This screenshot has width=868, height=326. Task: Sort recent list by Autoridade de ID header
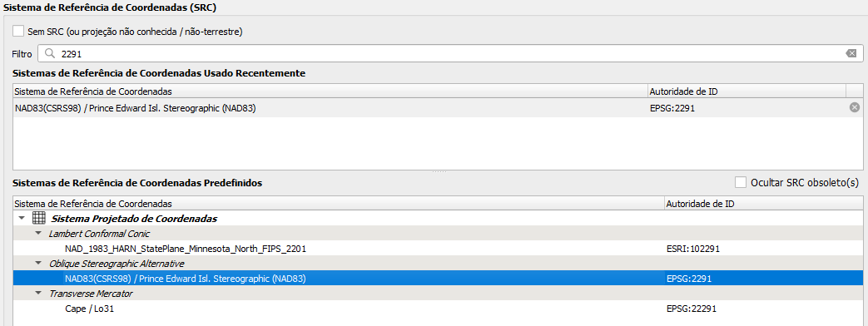pyautogui.click(x=746, y=91)
